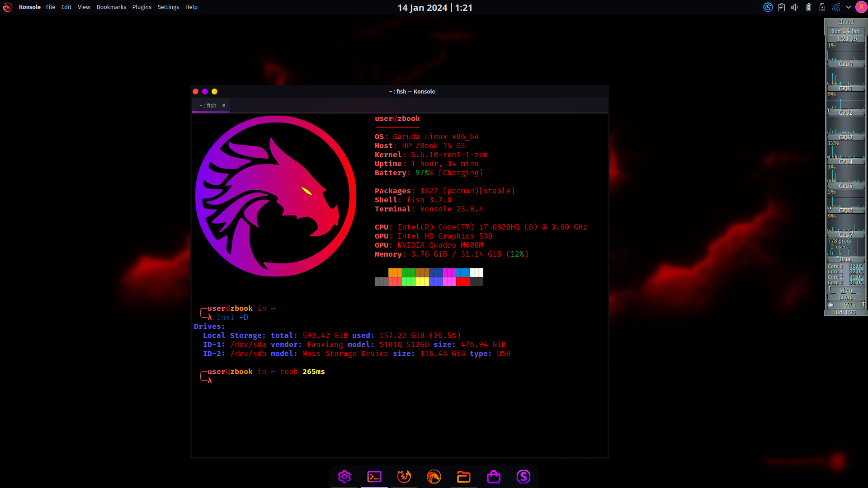This screenshot has height=488, width=868.
Task: Click '/dev/sda' drive entry text
Action: point(248,345)
